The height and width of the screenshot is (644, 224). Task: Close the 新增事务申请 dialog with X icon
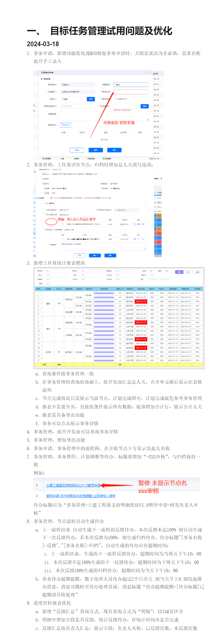click(x=150, y=73)
